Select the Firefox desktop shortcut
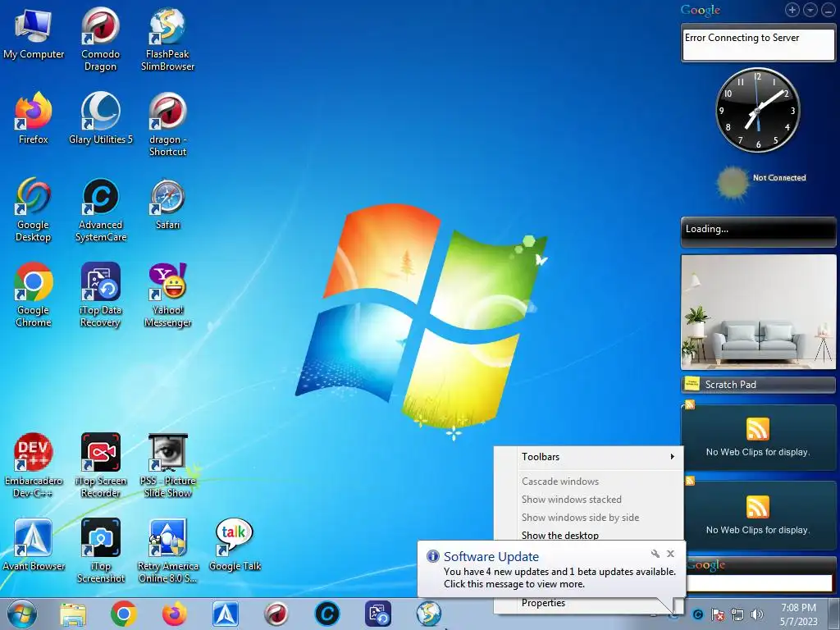 coord(33,119)
